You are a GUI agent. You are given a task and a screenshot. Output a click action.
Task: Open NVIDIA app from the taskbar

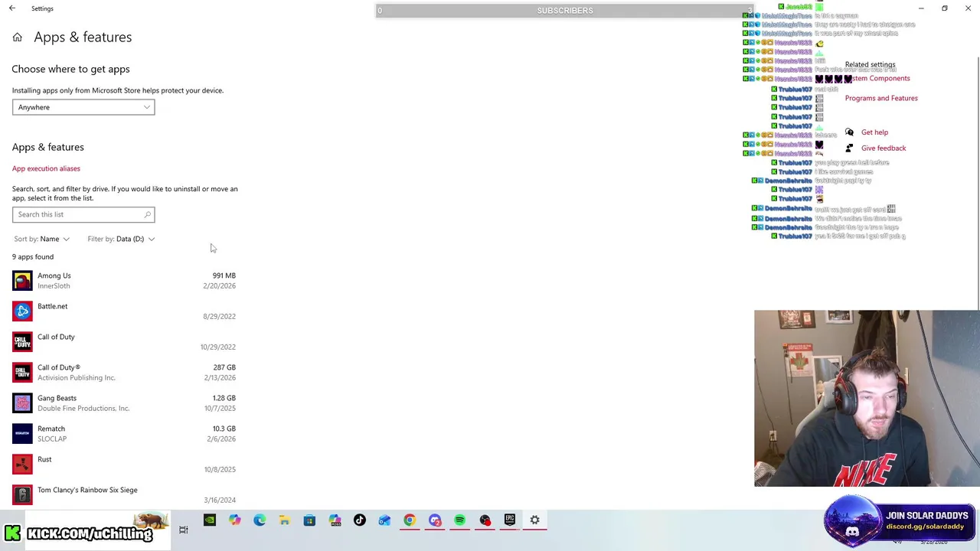(x=209, y=520)
